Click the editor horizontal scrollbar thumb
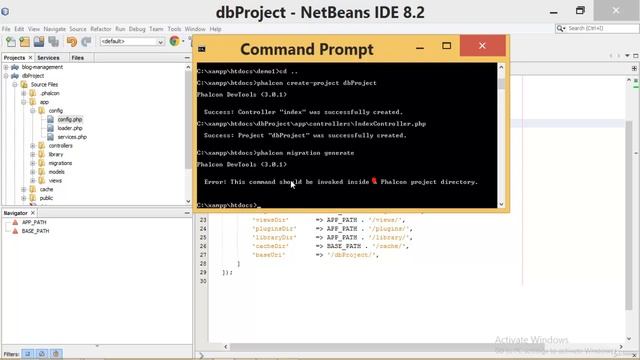Image resolution: width=640 pixels, height=360 pixels. (x=387, y=347)
